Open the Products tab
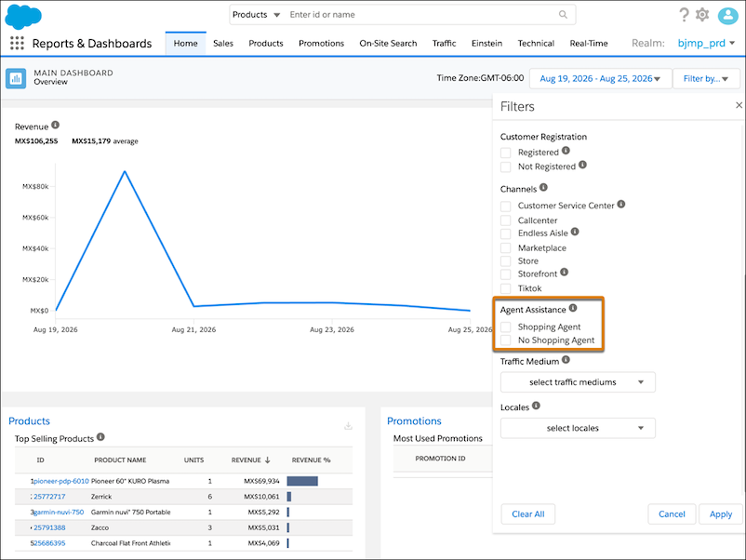746x560 pixels. point(266,44)
